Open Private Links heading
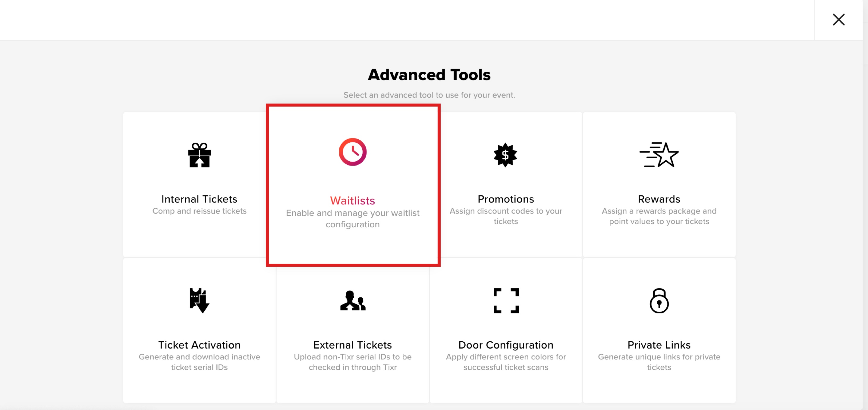868x410 pixels. coord(659,345)
